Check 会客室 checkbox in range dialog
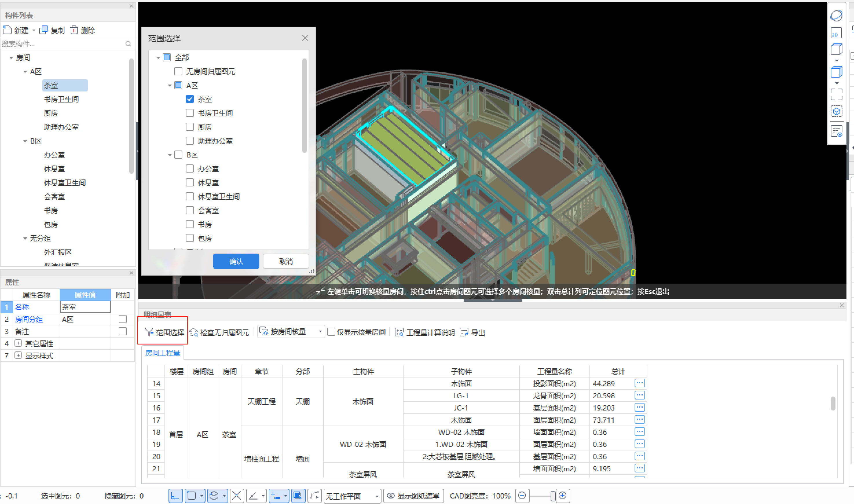This screenshot has height=504, width=854. click(190, 210)
